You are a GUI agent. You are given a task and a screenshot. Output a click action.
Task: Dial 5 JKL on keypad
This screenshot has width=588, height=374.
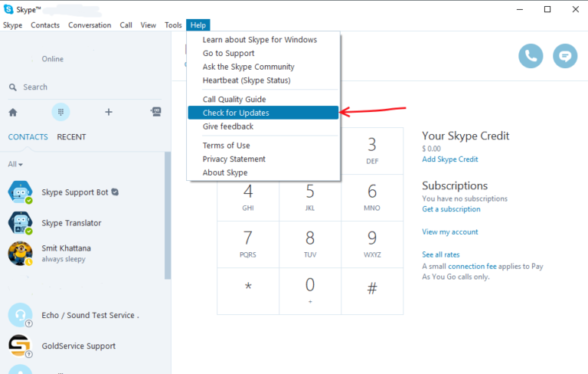tap(310, 198)
